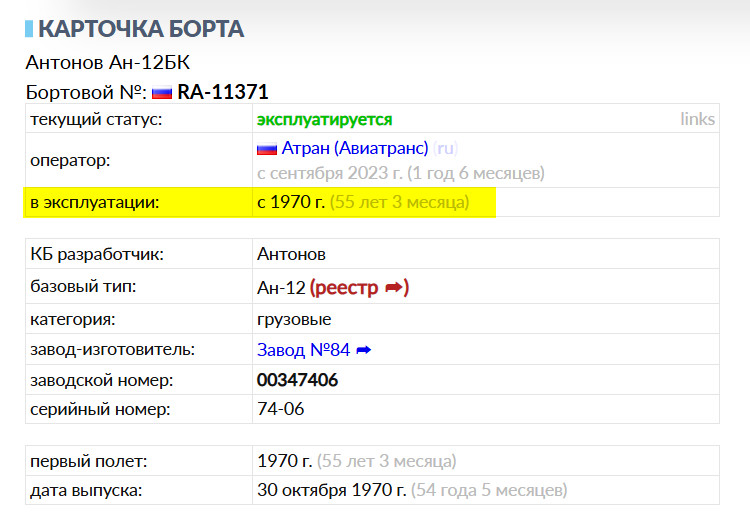750x527 pixels.
Task: Click the Russian flag beside RA-11371
Action: point(162,92)
